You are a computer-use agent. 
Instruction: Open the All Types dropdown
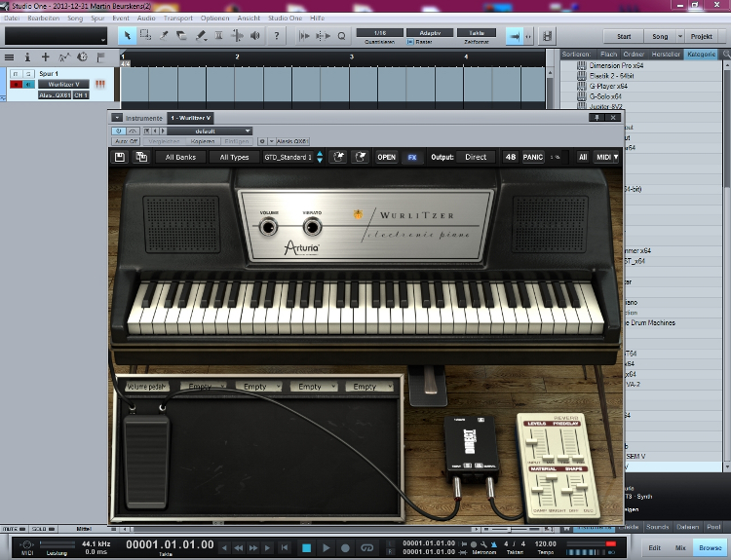click(x=234, y=157)
